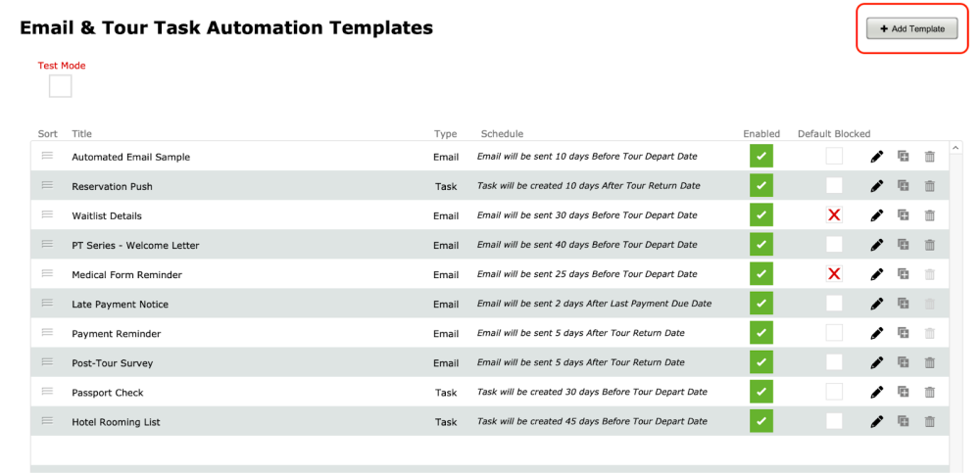
Task: Edit the Hotel Rooming List template
Action: 877,422
